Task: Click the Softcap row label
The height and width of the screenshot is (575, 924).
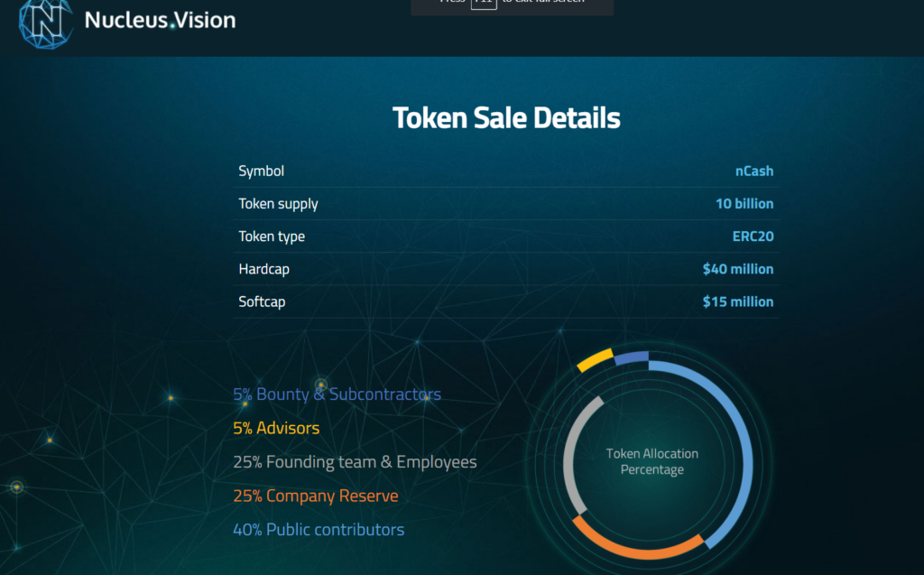Action: point(262,302)
